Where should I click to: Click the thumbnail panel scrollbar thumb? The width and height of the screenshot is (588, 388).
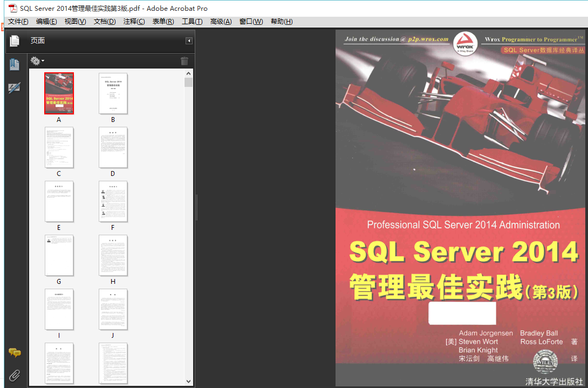pos(189,82)
